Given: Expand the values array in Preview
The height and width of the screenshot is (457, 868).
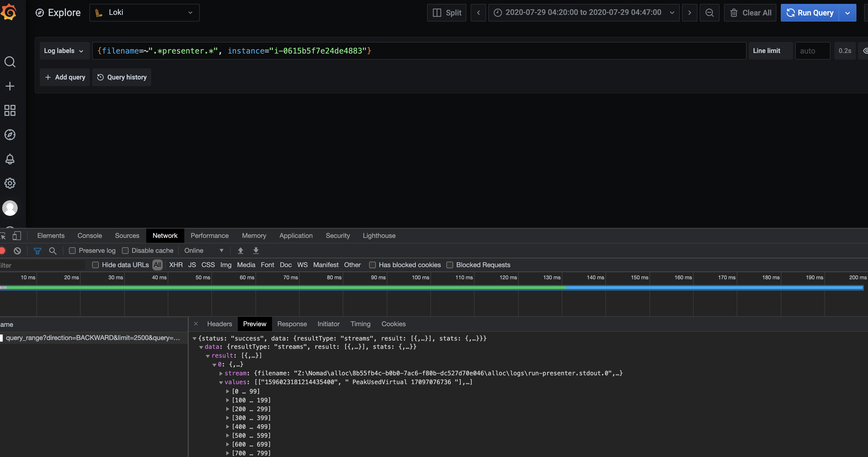Looking at the screenshot, I should pos(221,382).
